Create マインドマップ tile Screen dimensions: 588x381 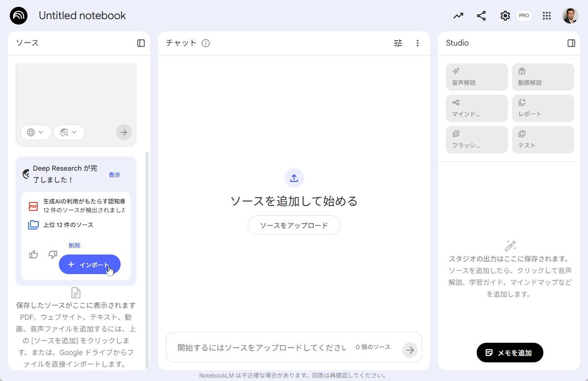coord(477,108)
